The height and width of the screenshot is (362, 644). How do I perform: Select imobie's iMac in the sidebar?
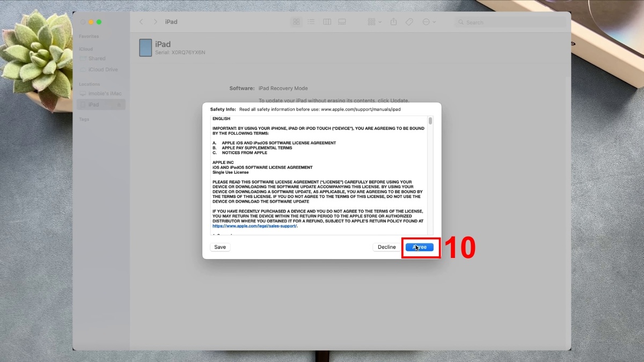pos(101,93)
